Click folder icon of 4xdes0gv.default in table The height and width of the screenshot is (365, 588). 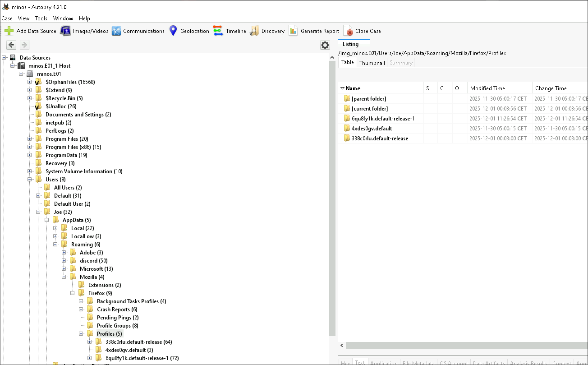tap(347, 129)
